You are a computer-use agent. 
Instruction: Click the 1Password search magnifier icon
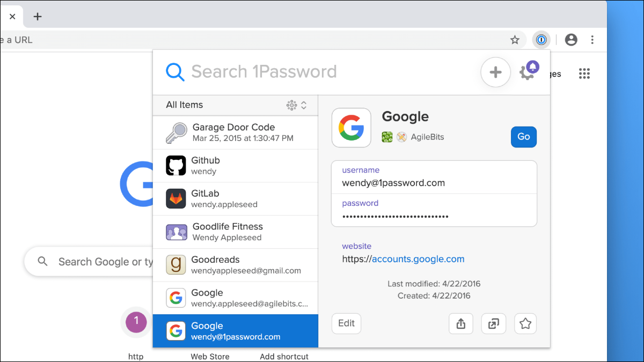point(175,72)
